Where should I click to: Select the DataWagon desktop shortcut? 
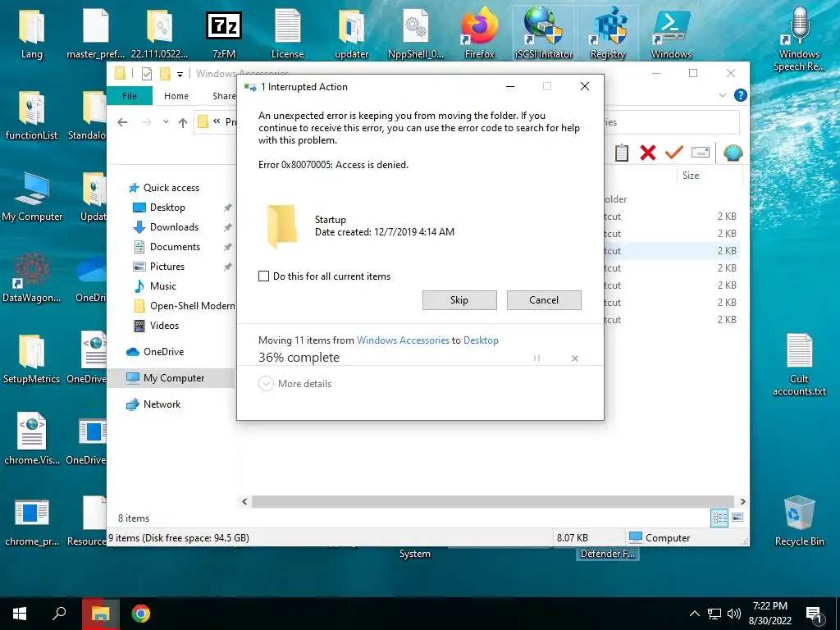(32, 278)
